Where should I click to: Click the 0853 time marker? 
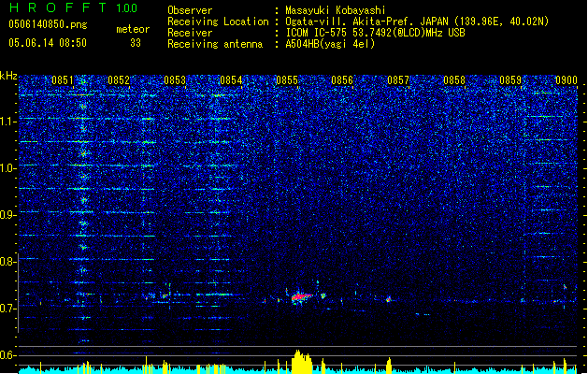point(175,80)
